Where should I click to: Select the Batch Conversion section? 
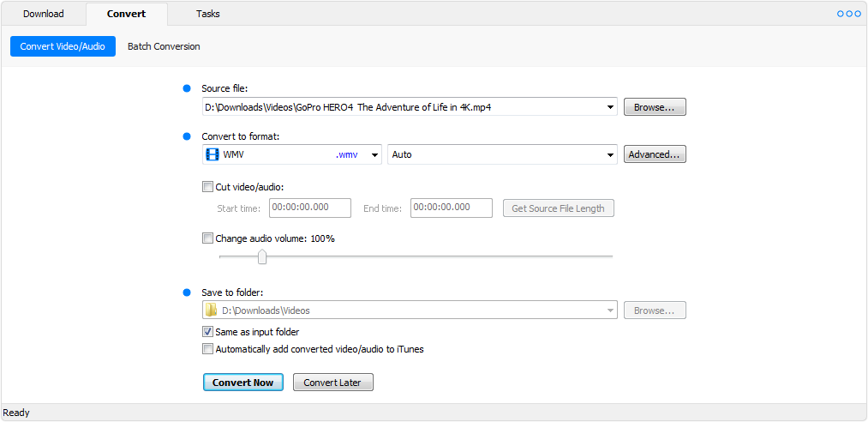(164, 46)
